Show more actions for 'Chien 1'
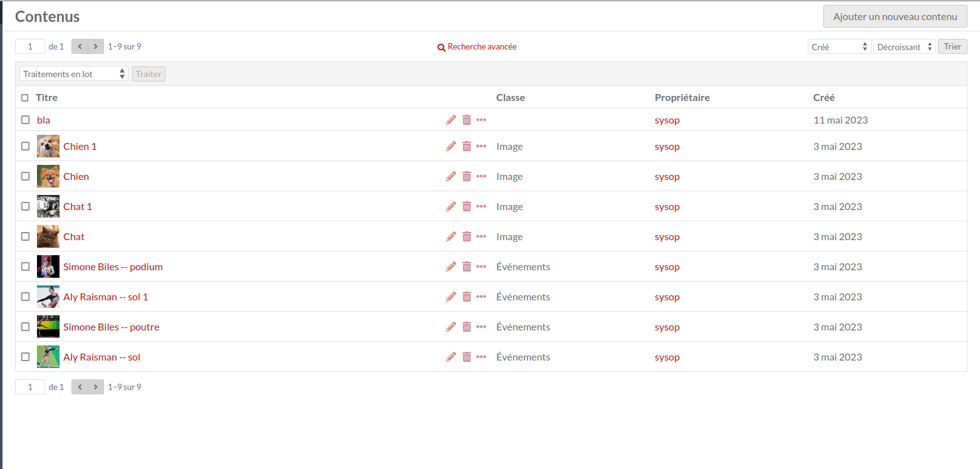 (481, 146)
